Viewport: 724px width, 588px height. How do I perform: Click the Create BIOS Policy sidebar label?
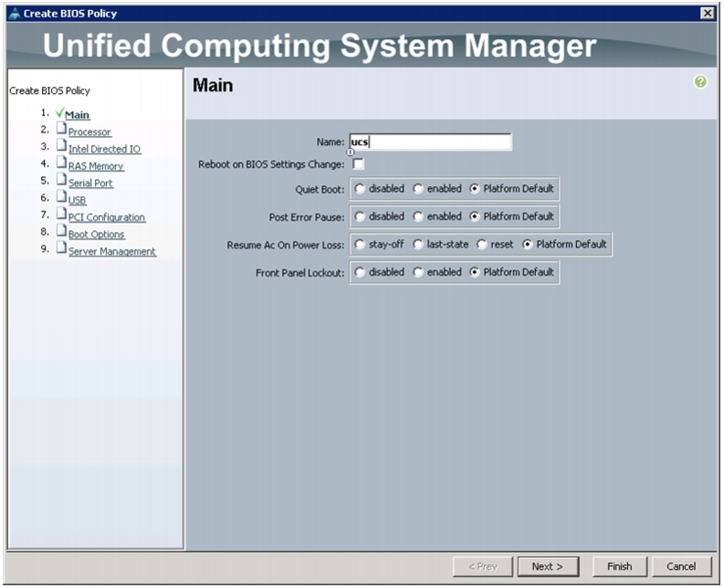click(x=50, y=91)
